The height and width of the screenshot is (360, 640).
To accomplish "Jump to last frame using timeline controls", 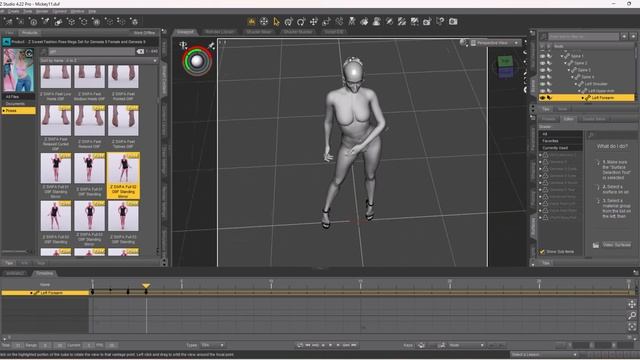I will tap(354, 345).
